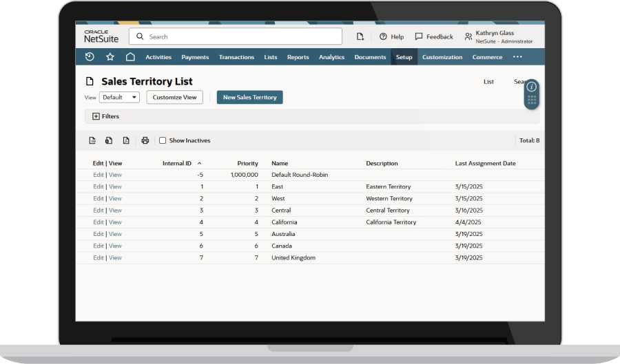The width and height of the screenshot is (620, 364).
Task: Sort by Internal ID column header
Action: pos(177,164)
